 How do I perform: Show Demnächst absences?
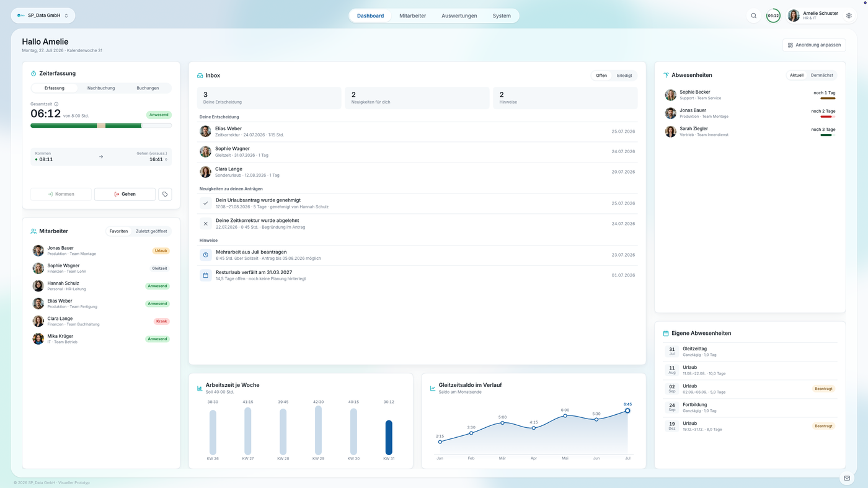821,75
